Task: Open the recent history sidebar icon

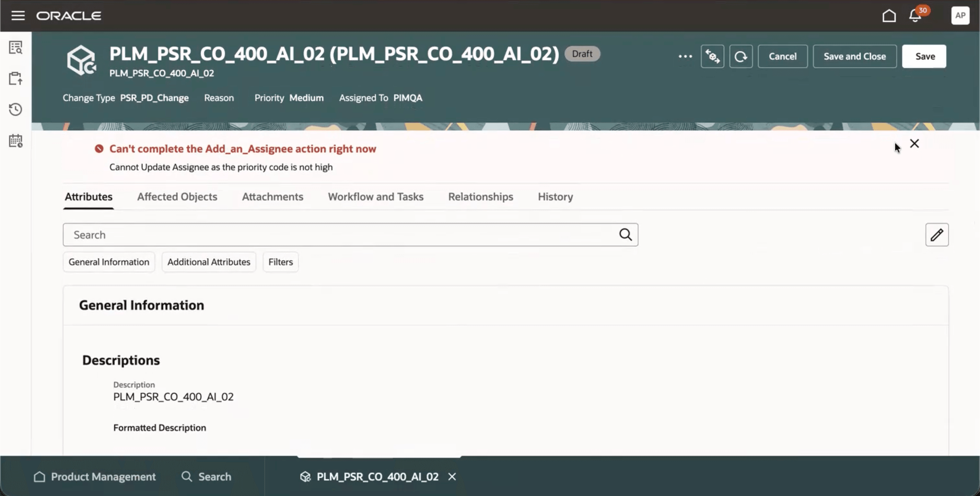Action: pos(16,109)
